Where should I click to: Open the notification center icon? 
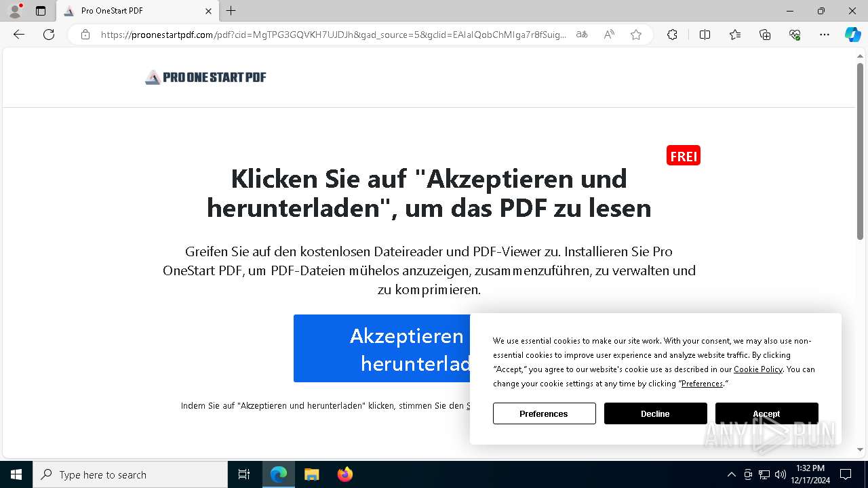[846, 474]
